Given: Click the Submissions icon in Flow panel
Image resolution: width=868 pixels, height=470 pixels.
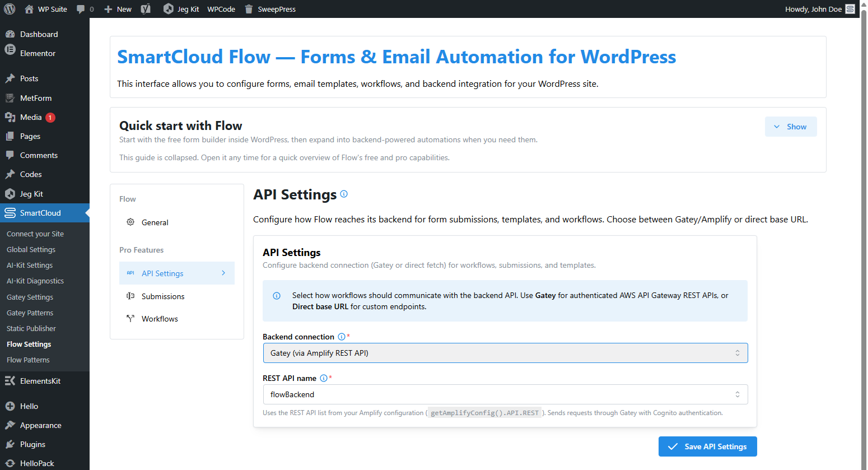Looking at the screenshot, I should (130, 296).
